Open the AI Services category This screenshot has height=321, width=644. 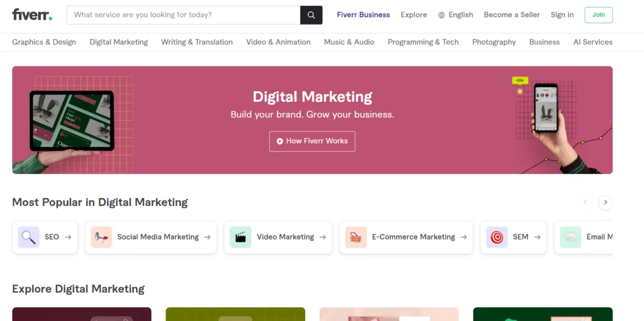coord(592,42)
